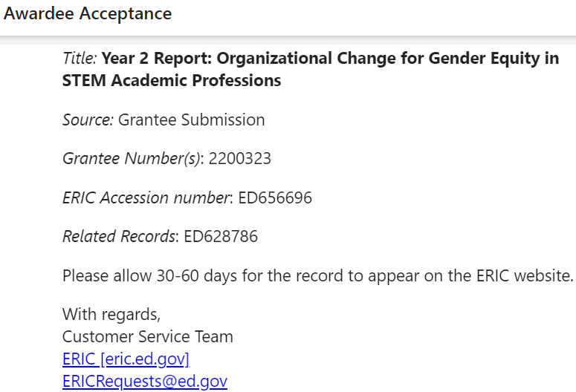
Task: Click the italic Title label
Action: point(80,58)
